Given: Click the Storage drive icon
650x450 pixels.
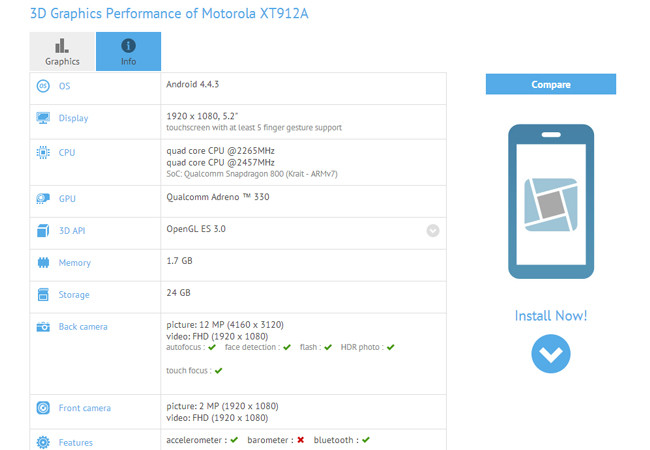Looking at the screenshot, I should [43, 295].
